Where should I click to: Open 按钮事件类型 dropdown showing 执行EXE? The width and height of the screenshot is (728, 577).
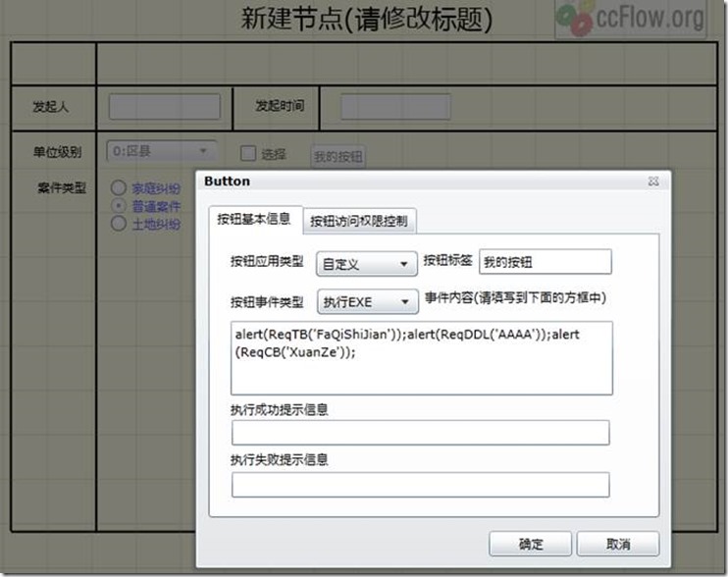367,301
